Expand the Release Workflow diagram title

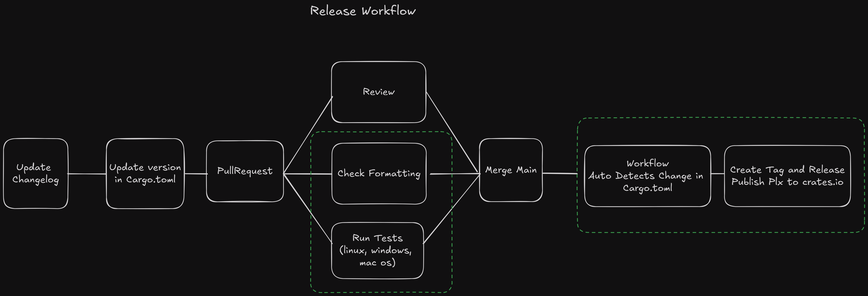pyautogui.click(x=359, y=12)
